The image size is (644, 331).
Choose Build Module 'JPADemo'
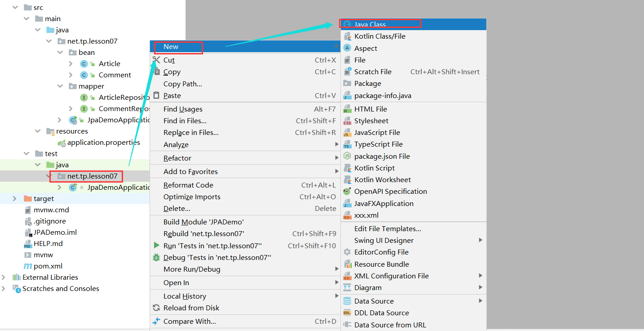tap(245, 222)
